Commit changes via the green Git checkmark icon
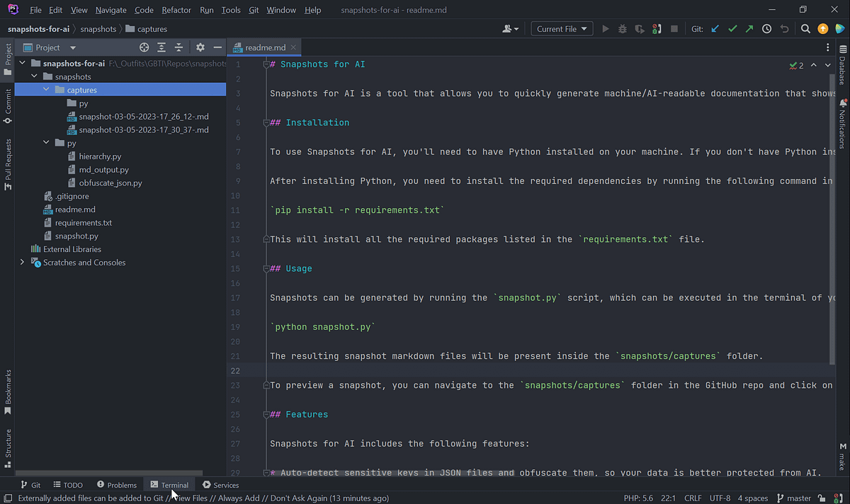The image size is (850, 504). [x=732, y=28]
